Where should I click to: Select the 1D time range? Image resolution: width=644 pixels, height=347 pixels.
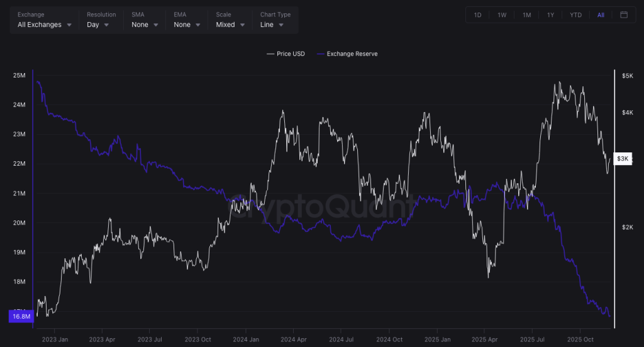[x=477, y=15]
